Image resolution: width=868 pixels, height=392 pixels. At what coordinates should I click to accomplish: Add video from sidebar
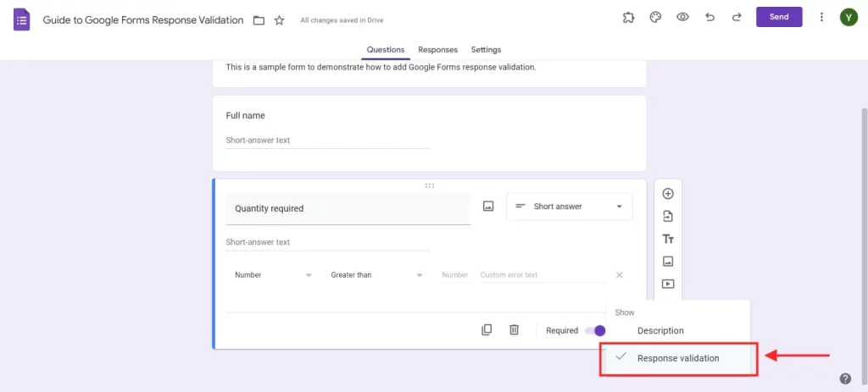668,284
